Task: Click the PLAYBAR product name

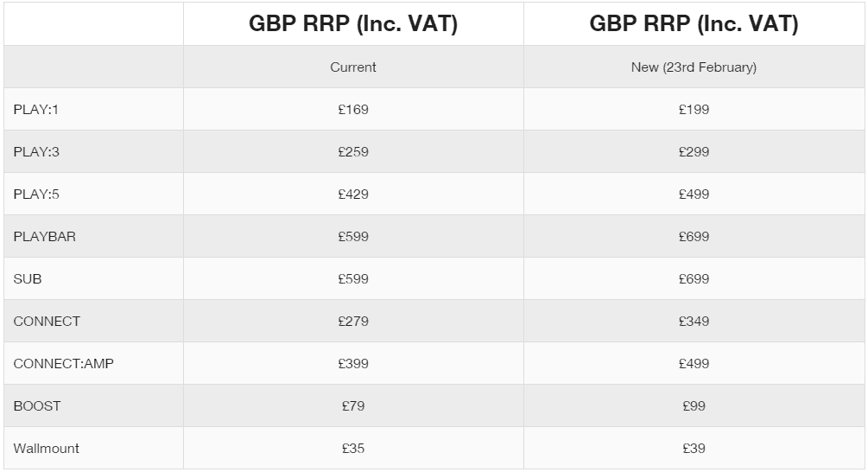Action: pyautogui.click(x=44, y=237)
